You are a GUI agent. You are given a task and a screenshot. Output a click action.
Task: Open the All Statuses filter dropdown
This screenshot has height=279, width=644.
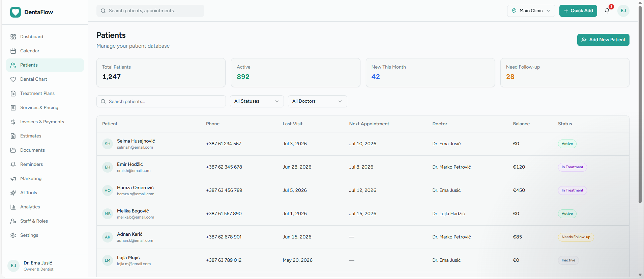(257, 101)
